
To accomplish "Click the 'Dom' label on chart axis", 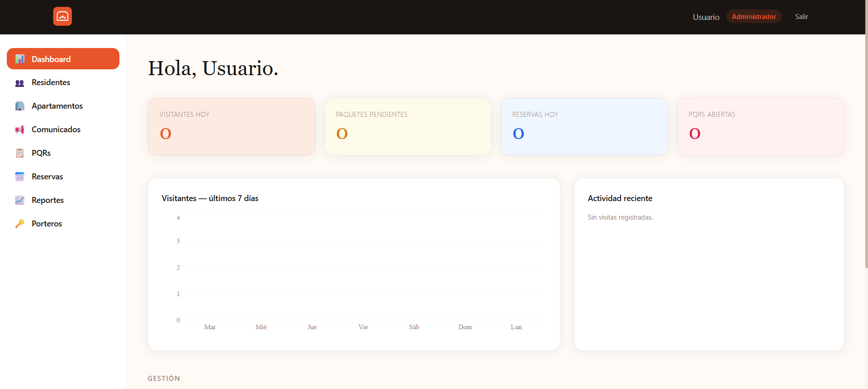I will click(465, 327).
